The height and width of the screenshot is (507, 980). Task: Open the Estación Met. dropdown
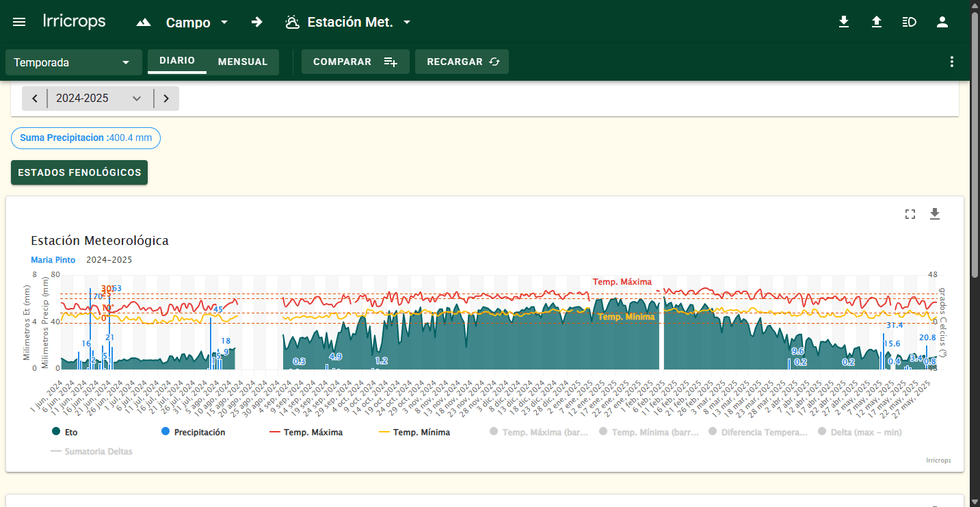click(x=349, y=22)
